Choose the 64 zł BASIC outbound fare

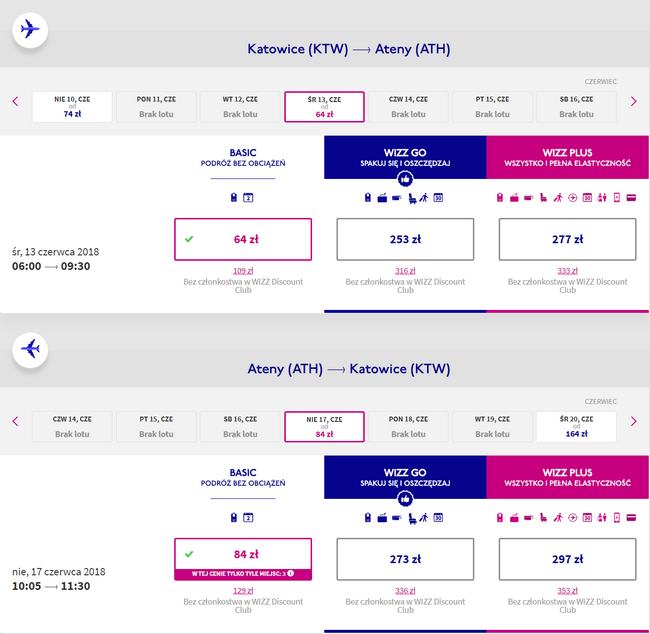(x=243, y=239)
